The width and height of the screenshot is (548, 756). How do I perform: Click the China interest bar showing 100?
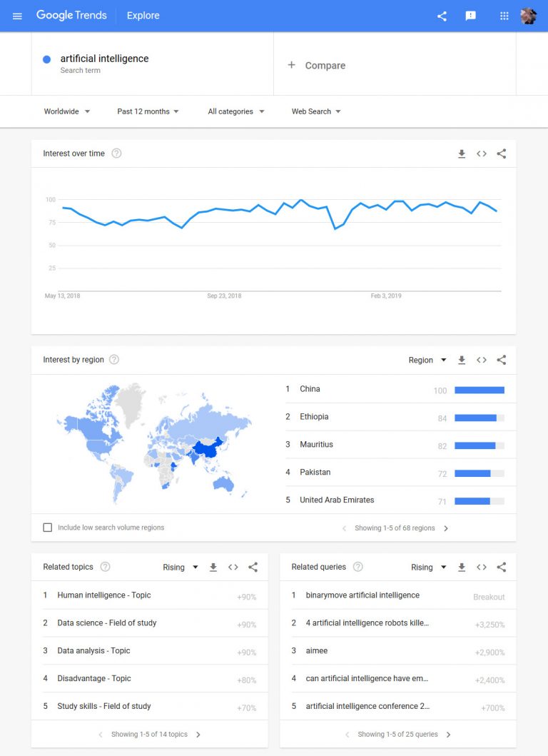479,390
